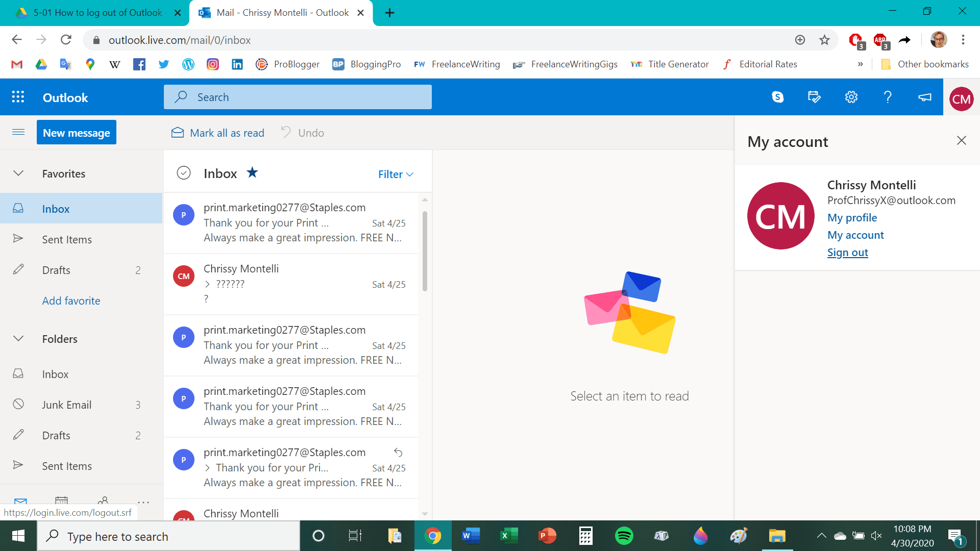
Task: Switch to the '5-01 How to log out' tab
Action: [97, 13]
